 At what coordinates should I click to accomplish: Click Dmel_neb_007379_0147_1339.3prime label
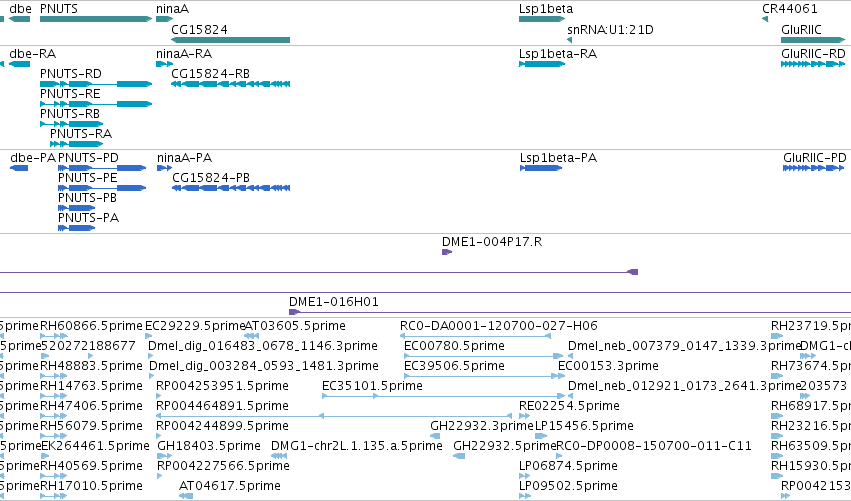click(x=684, y=346)
